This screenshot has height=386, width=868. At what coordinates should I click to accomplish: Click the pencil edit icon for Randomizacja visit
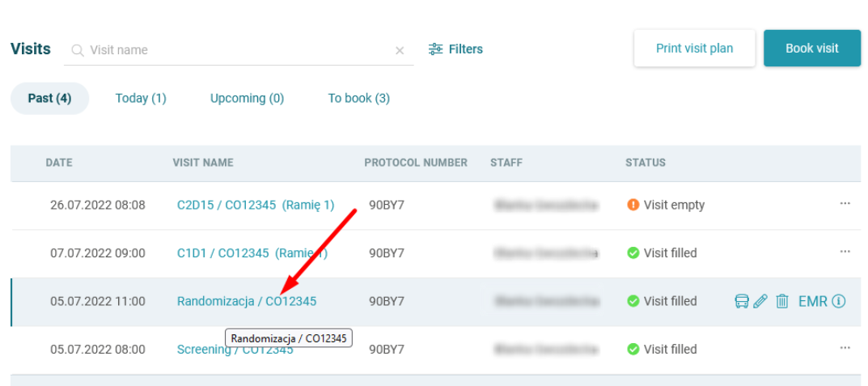760,302
